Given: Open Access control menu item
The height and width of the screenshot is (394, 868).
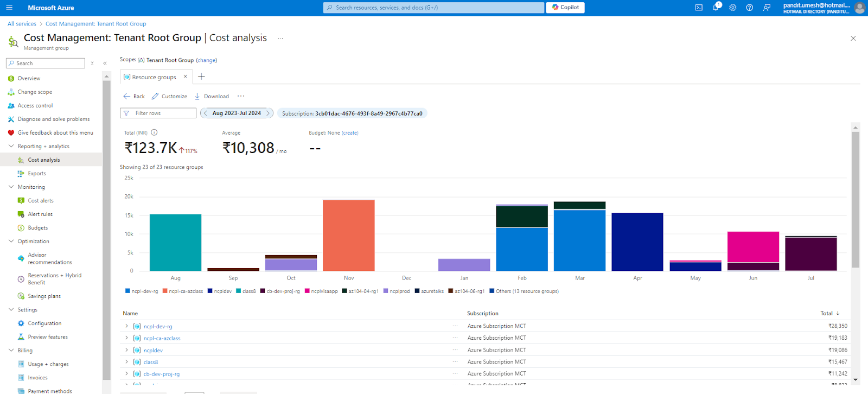Looking at the screenshot, I should pos(35,106).
